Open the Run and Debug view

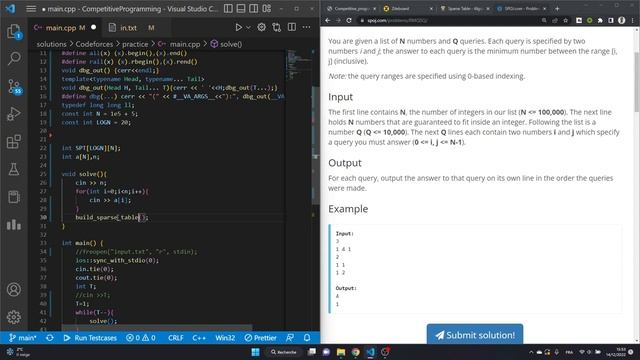tap(14, 114)
